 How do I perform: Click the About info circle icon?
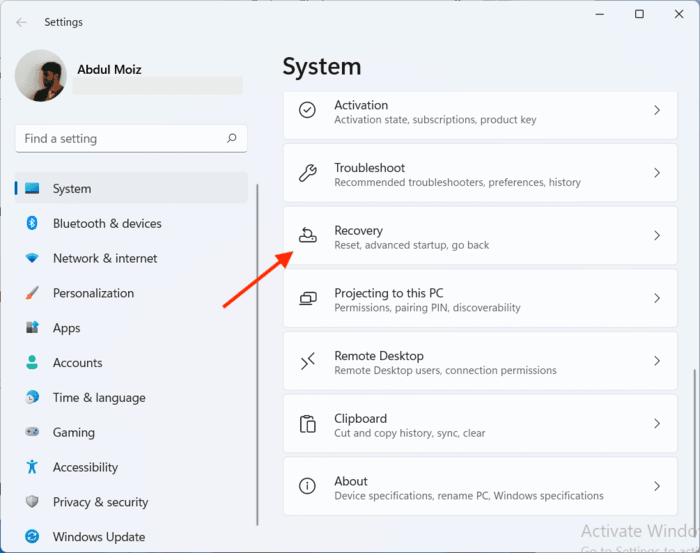tap(308, 486)
